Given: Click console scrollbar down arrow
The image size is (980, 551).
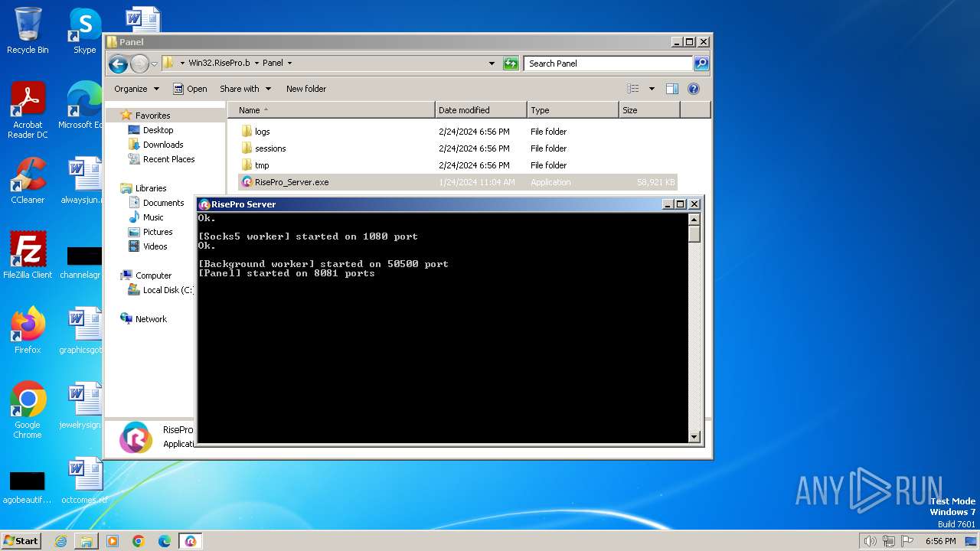Looking at the screenshot, I should (694, 437).
